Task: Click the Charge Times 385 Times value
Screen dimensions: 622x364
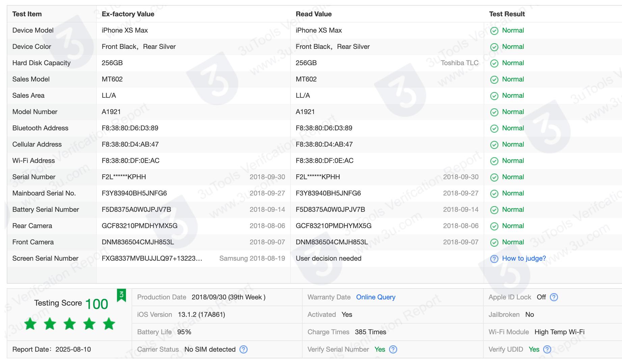Action: (x=371, y=332)
